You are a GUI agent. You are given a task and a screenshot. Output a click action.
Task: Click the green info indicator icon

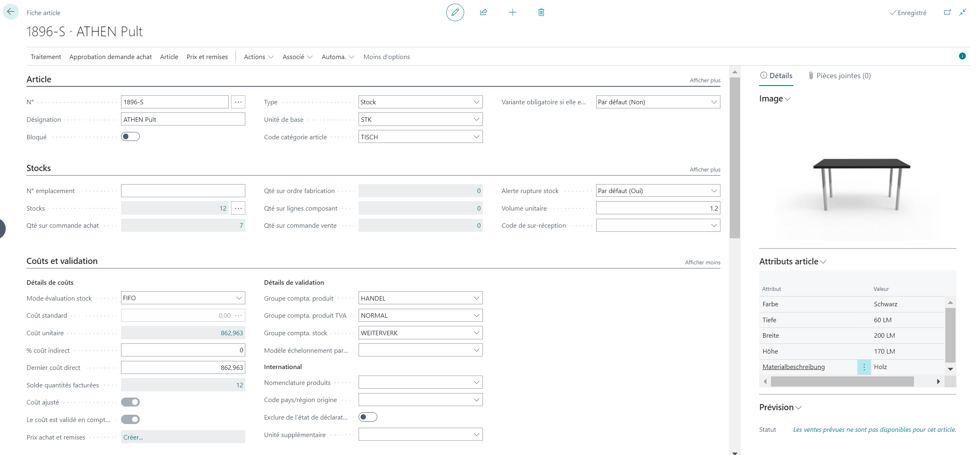962,56
